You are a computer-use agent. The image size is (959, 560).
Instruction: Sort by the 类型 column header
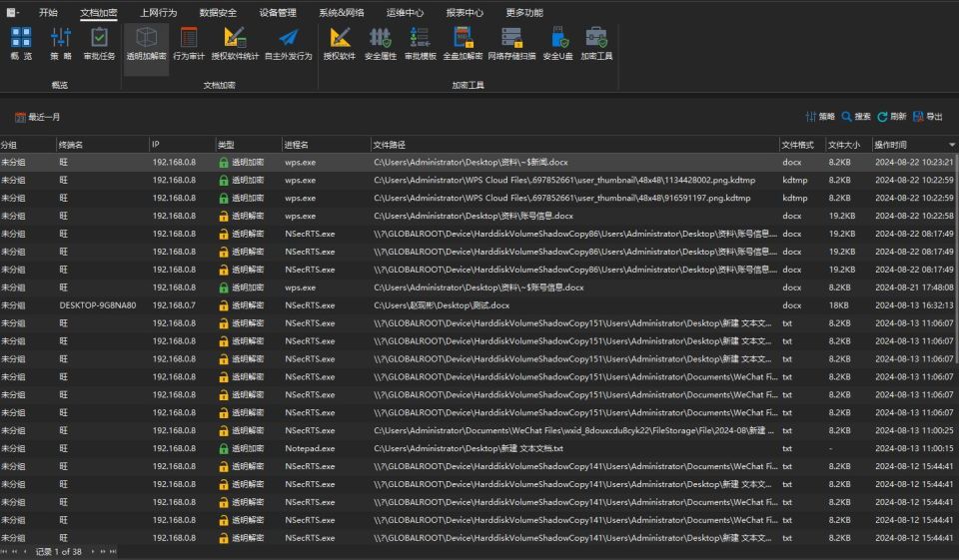coord(249,145)
